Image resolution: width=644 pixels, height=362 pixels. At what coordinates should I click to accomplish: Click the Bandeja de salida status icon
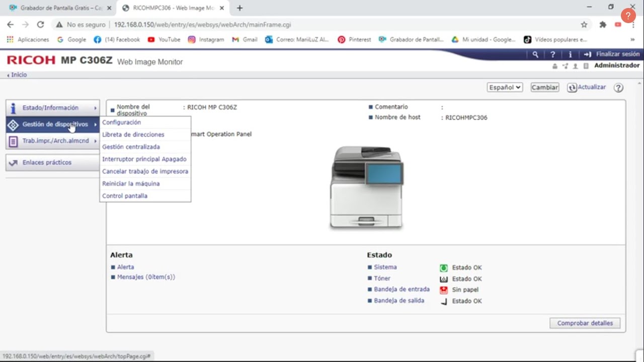coord(443,301)
